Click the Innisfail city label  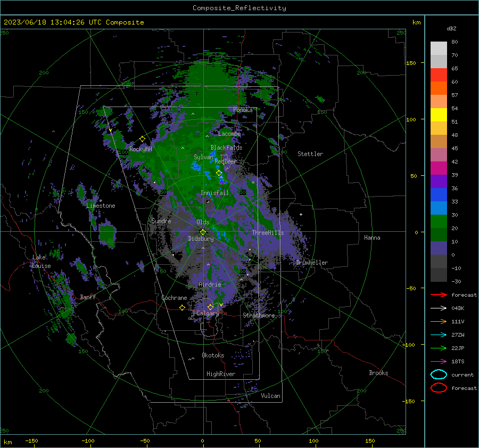tap(214, 193)
